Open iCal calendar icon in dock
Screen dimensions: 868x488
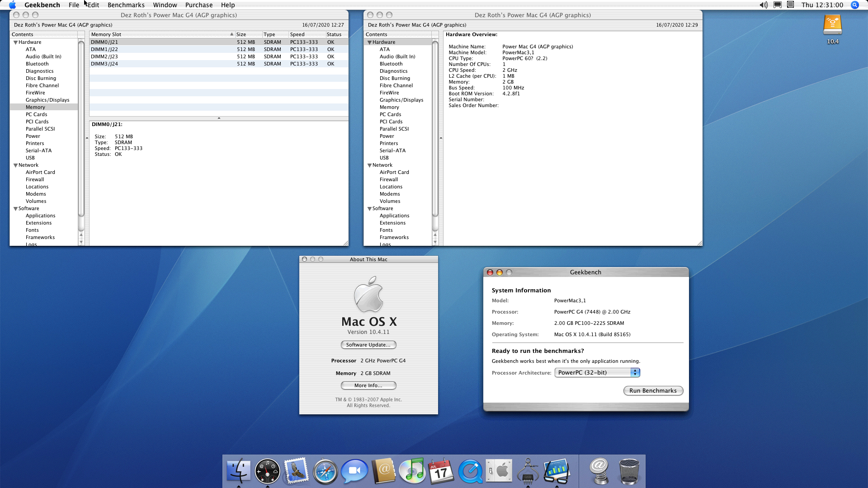(441, 471)
